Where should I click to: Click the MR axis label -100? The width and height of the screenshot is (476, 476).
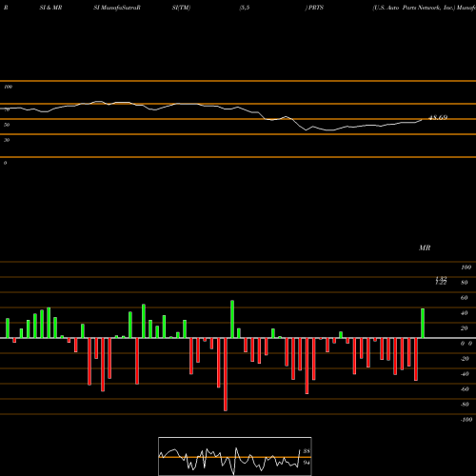click(x=466, y=420)
